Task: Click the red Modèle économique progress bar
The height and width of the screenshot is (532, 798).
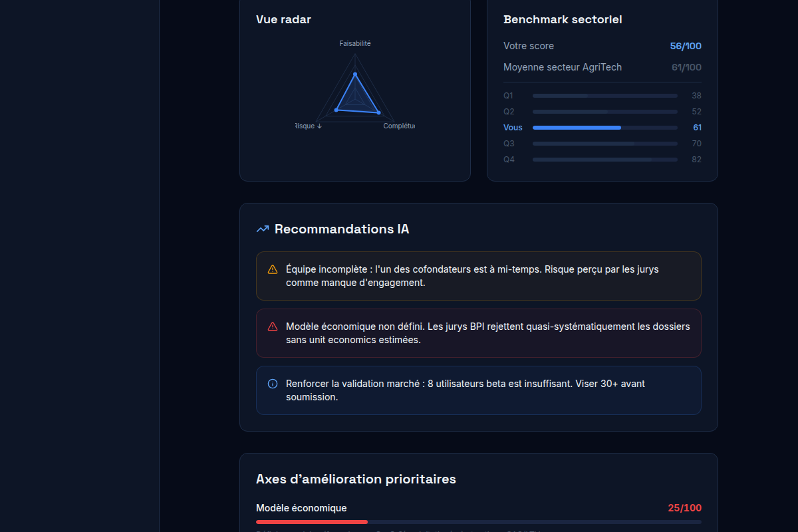Action: 479,522
